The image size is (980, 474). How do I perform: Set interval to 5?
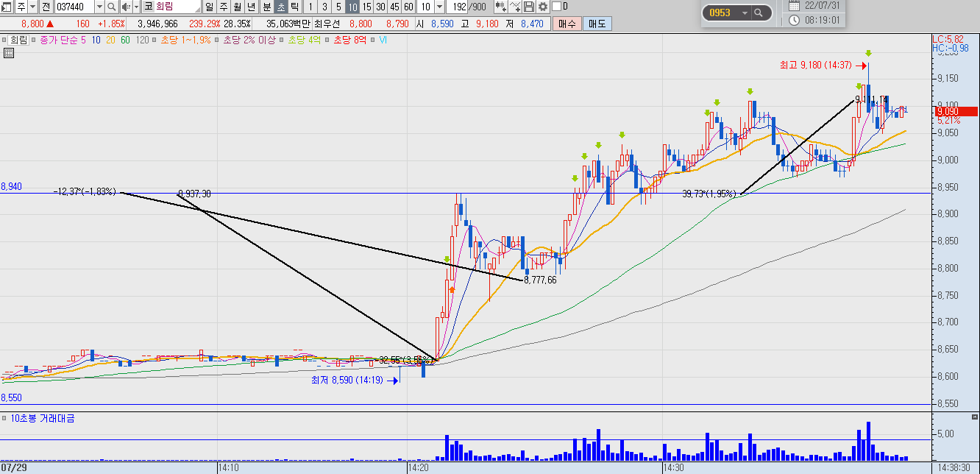coord(338,7)
